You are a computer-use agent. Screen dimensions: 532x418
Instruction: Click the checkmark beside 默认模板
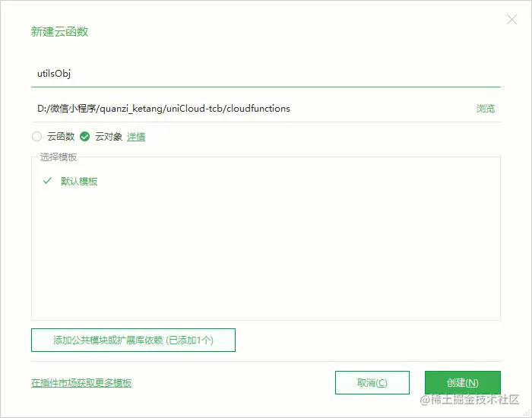(x=47, y=181)
